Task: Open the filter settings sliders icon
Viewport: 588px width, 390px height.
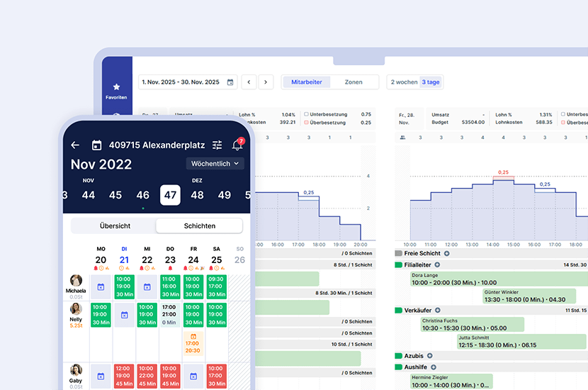Action: coord(217,145)
